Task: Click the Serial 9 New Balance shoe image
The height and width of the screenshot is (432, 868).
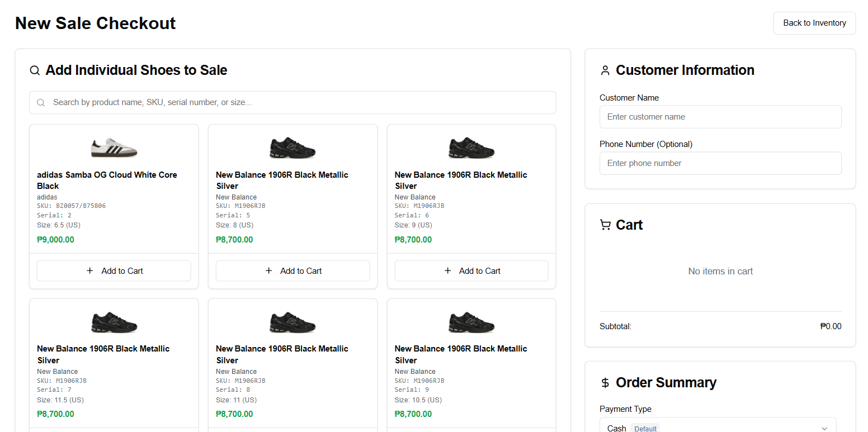Action: (471, 322)
